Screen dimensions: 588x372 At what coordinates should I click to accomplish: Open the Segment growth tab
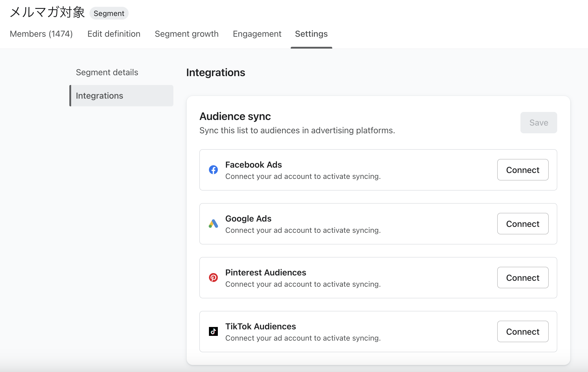click(x=187, y=34)
